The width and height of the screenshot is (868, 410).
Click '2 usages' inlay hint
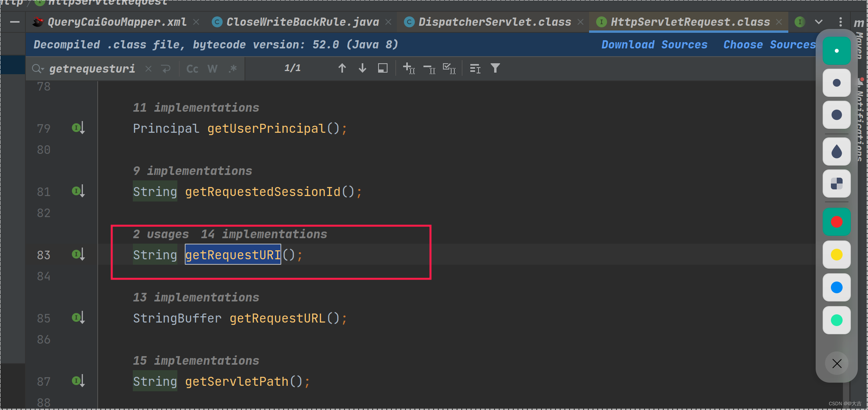pos(161,234)
